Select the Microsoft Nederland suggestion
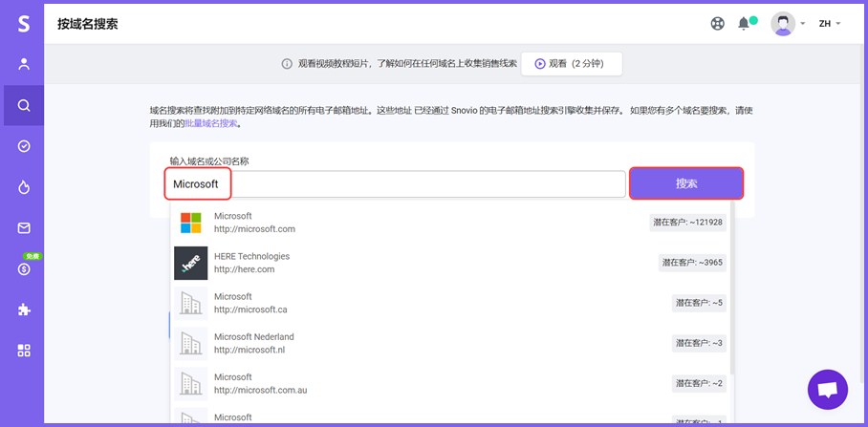The height and width of the screenshot is (427, 868). coord(451,344)
